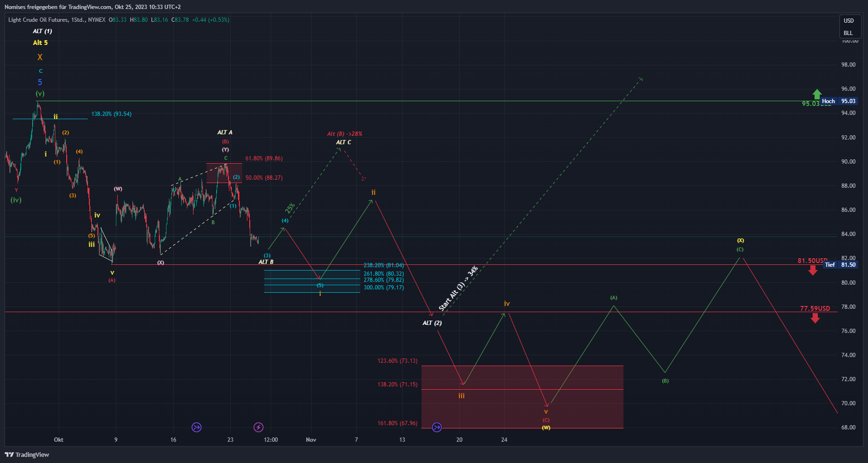Click the Fibonacci label 50.00% (88.27)
868x463 pixels.
pos(264,178)
